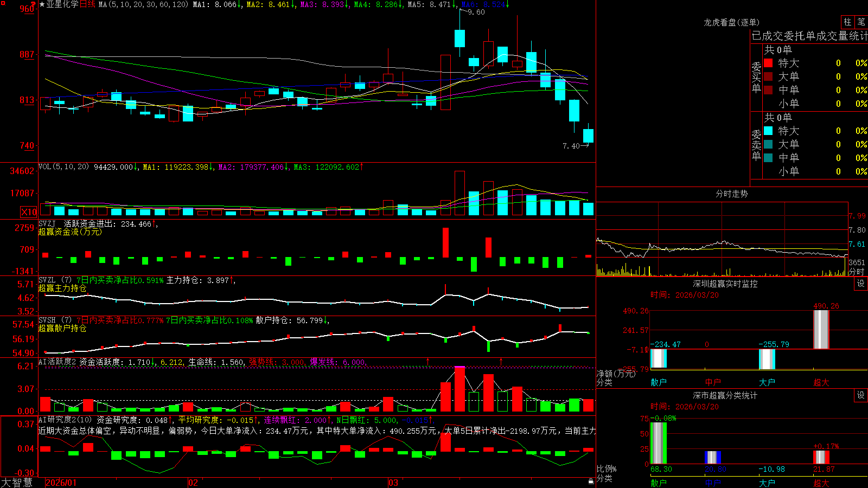Click the 02 month marker on time axis
This screenshot has height=488, width=868.
pos(193,483)
